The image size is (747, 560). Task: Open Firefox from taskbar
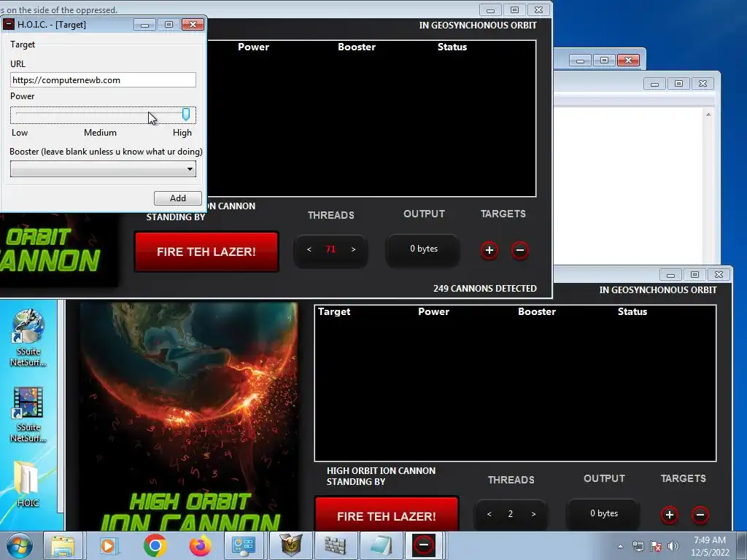point(201,545)
